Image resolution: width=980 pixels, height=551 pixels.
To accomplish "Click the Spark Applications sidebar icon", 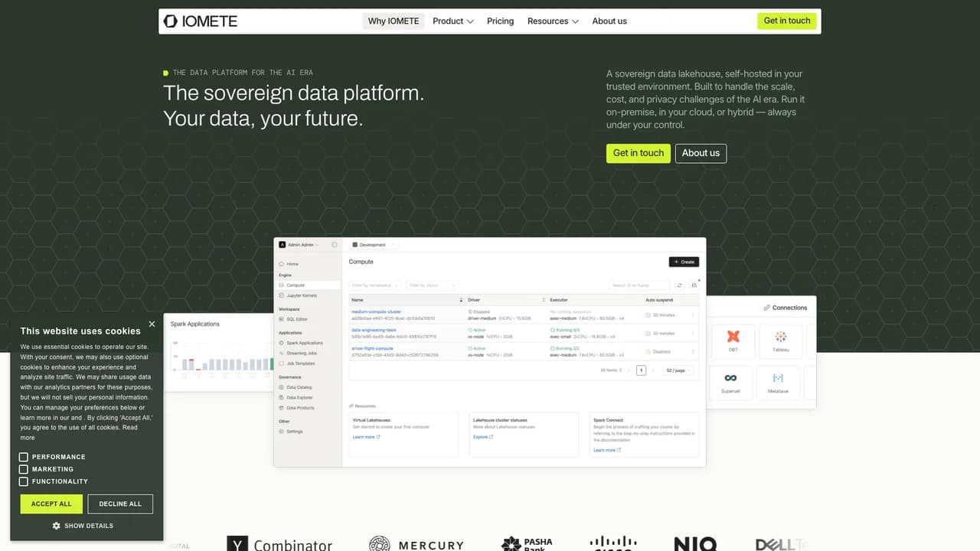I will pyautogui.click(x=282, y=343).
